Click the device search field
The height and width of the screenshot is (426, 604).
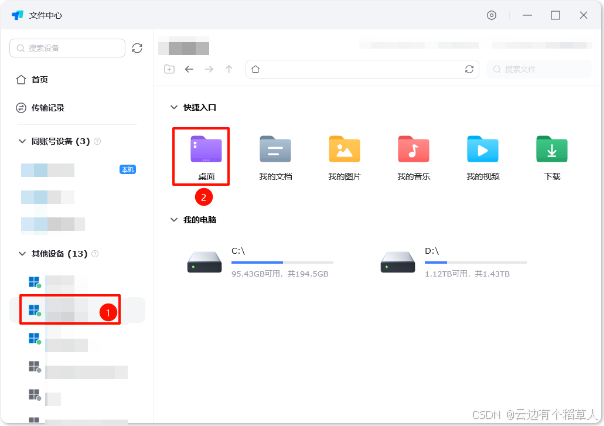click(x=67, y=48)
